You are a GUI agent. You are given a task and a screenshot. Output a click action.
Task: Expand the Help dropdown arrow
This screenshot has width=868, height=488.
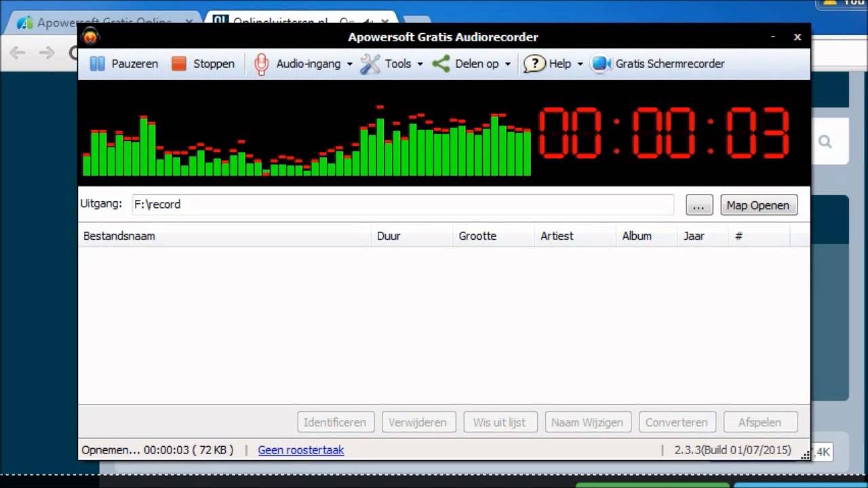click(x=580, y=64)
